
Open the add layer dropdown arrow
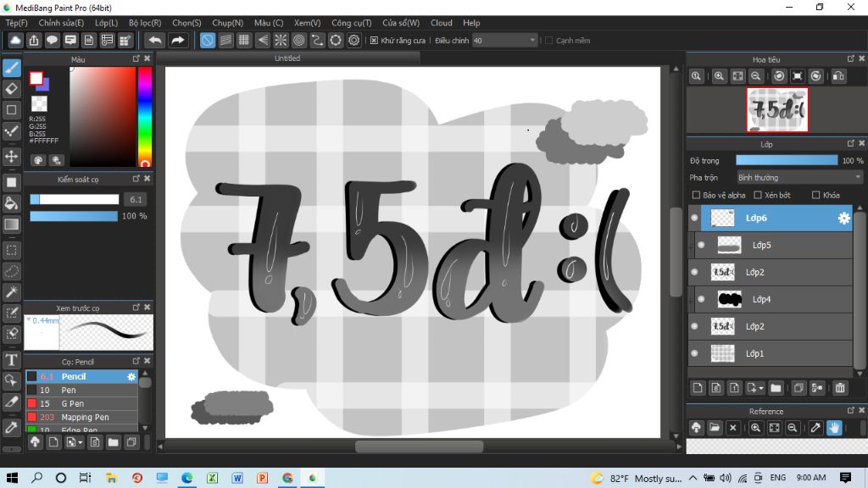tap(761, 388)
